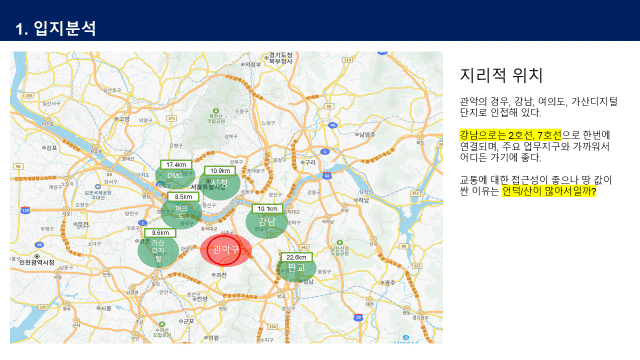Click the yellow 375 road sign
Screen dimensions: 640x360
(x=171, y=118)
